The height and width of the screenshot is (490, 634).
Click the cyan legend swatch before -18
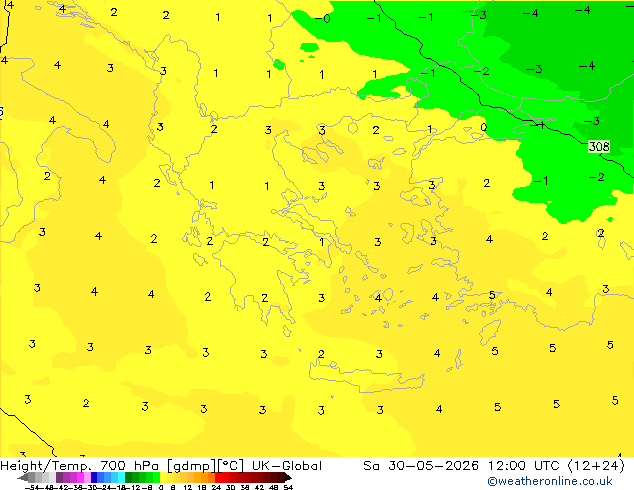tap(122, 477)
